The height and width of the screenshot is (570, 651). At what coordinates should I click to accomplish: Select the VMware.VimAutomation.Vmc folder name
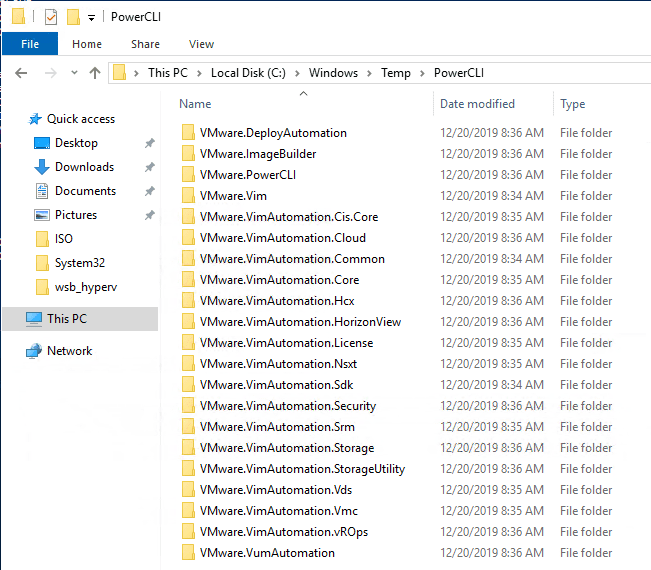tap(279, 511)
